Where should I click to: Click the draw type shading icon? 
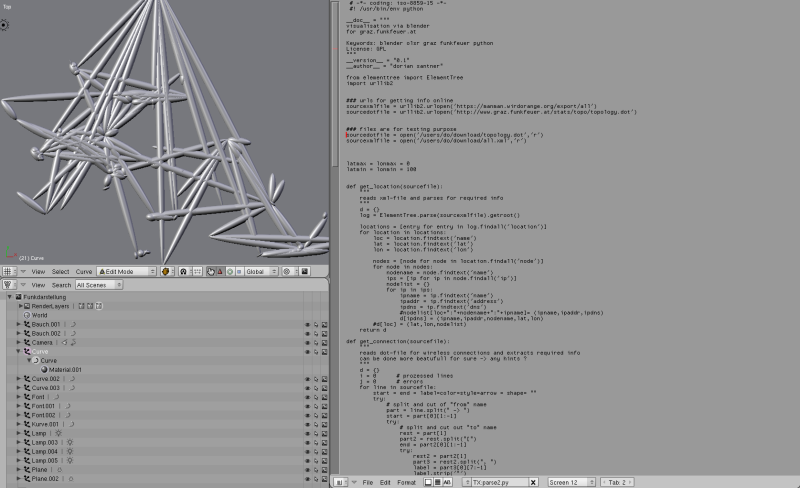coord(166,271)
